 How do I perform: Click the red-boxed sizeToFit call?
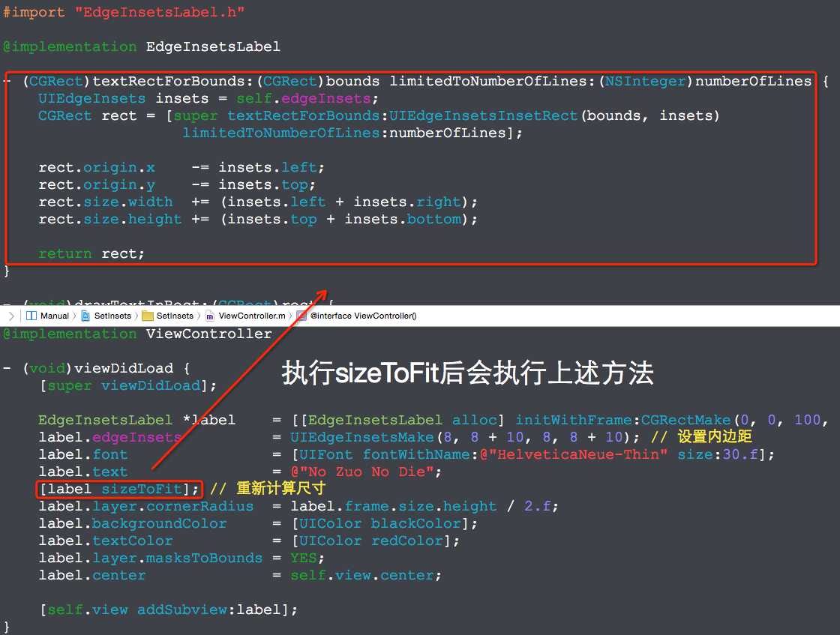117,489
